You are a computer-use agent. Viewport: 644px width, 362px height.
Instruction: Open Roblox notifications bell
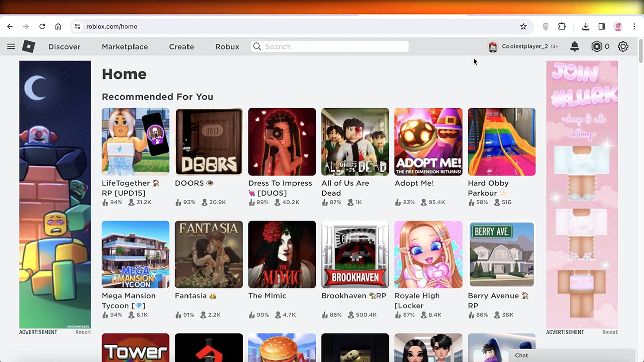pyautogui.click(x=575, y=46)
